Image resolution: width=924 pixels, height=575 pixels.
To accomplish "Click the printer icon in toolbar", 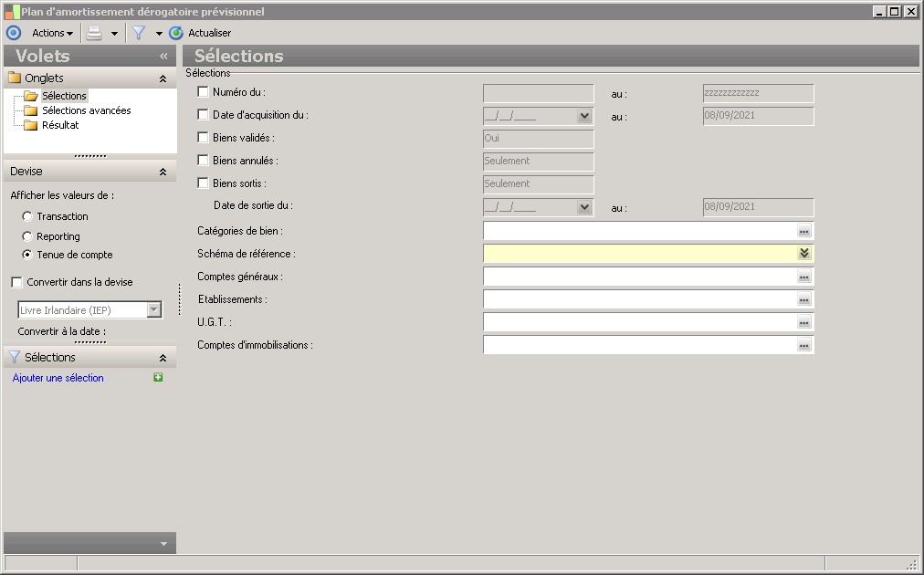I will click(94, 33).
